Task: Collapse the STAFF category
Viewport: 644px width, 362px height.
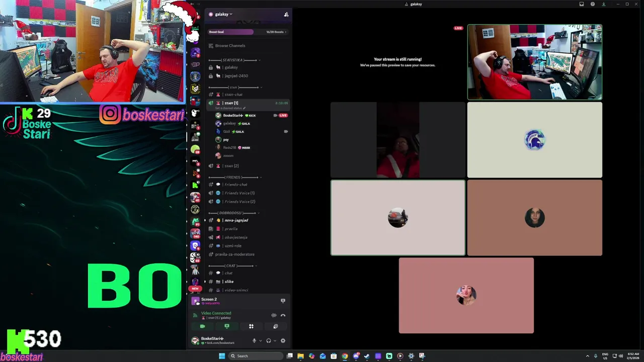Action: [234, 87]
